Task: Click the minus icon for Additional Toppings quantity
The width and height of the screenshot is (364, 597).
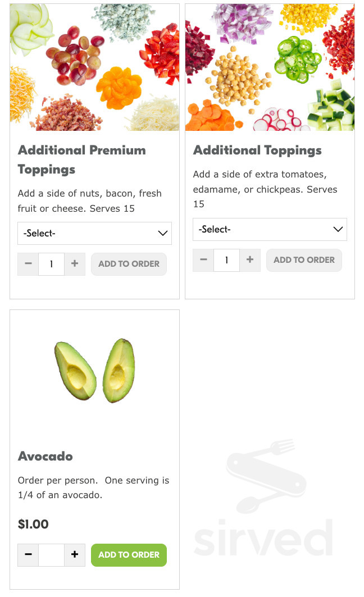Action: point(203,260)
